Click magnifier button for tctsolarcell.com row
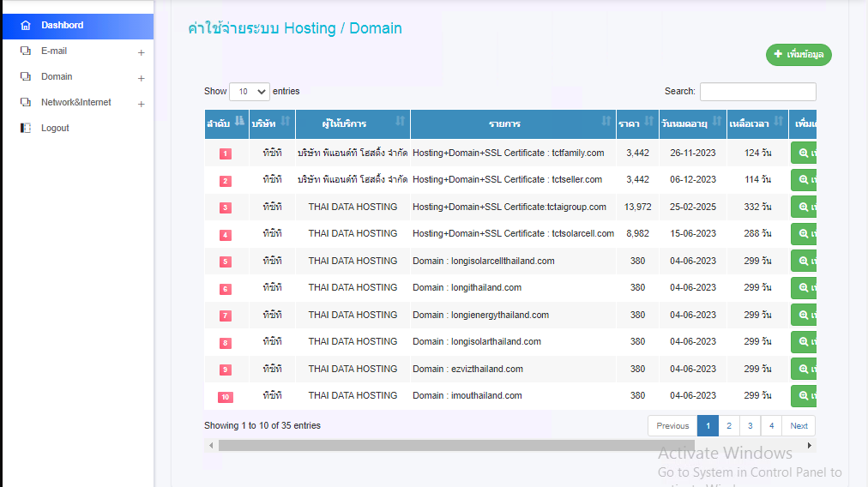 804,233
